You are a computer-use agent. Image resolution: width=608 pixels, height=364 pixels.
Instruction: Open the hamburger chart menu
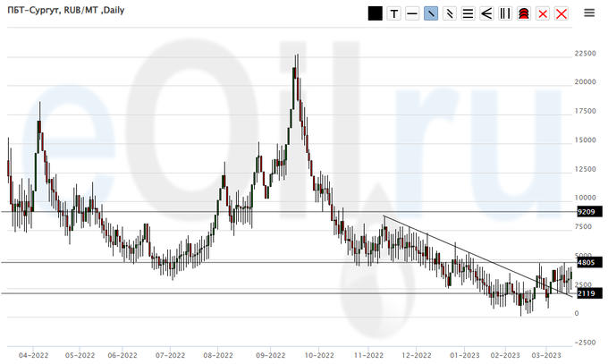(x=589, y=13)
